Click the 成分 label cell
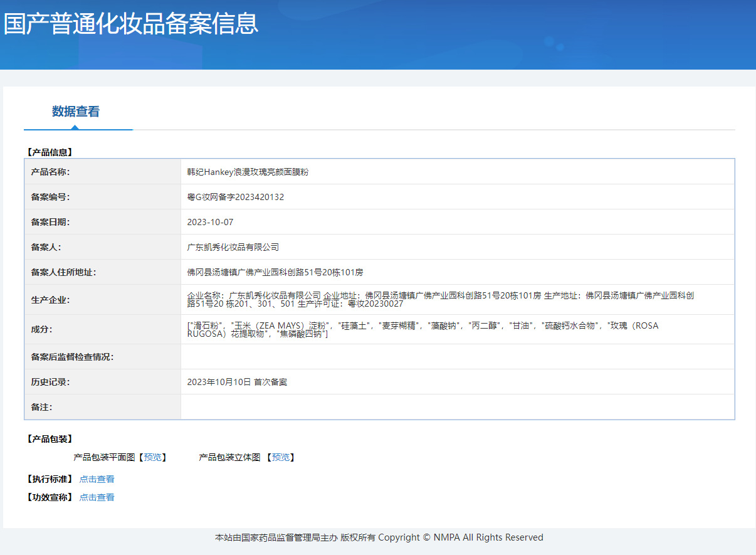Image resolution: width=756 pixels, height=555 pixels. 103,329
